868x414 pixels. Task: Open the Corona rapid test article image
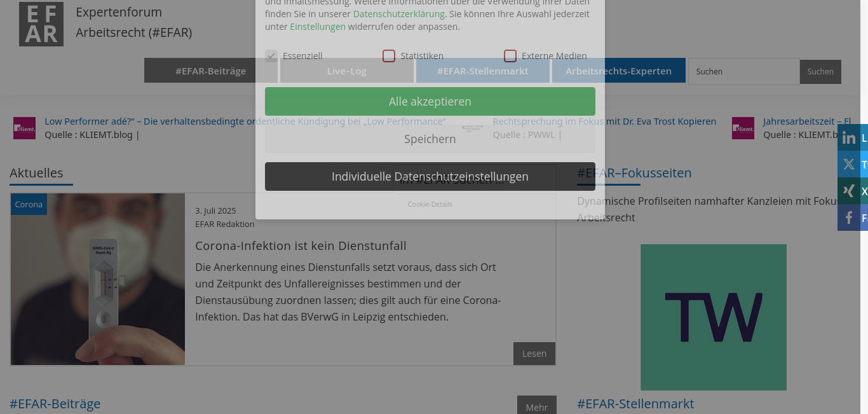coord(98,279)
